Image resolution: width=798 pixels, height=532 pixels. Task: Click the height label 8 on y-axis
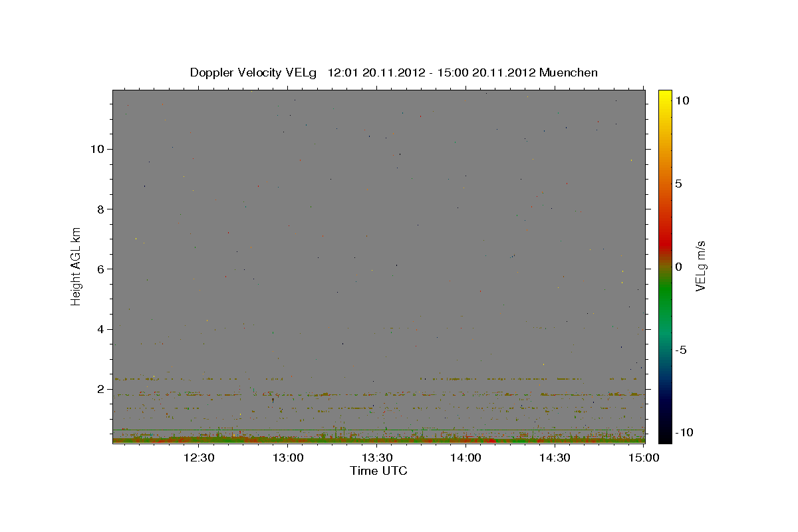tap(100, 209)
